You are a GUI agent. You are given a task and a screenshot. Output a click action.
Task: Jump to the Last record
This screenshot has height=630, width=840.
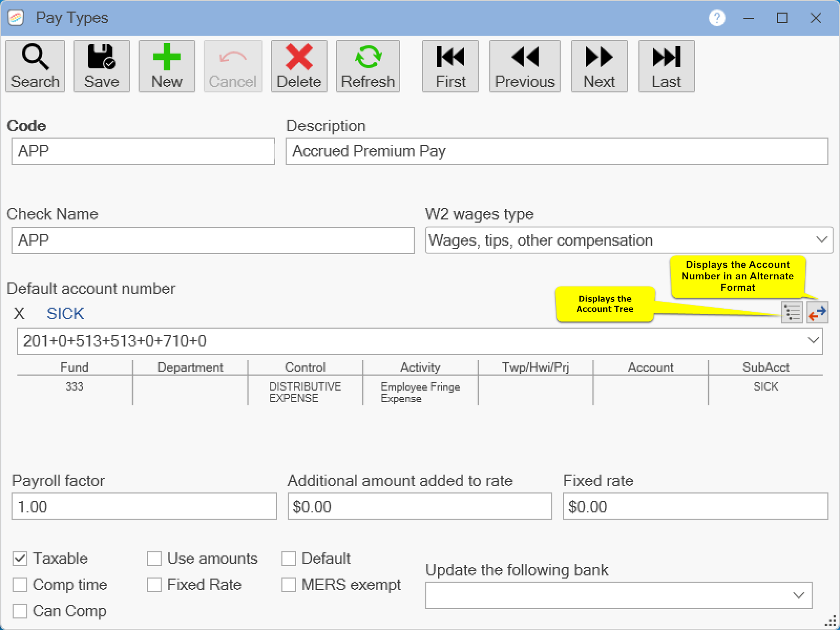click(667, 66)
